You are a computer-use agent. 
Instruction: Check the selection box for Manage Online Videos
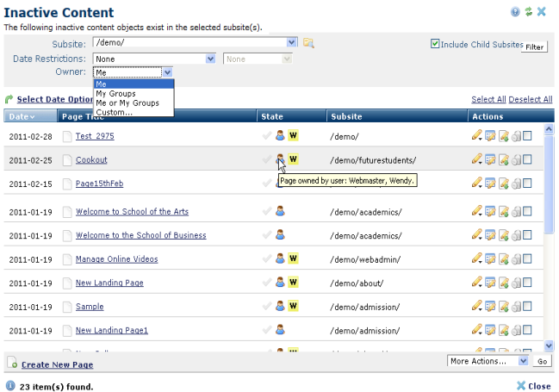[527, 258]
